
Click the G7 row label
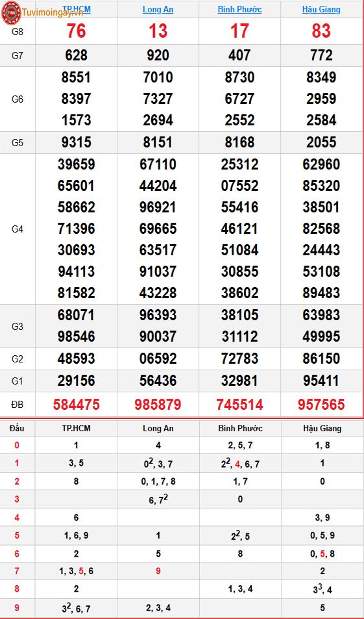[x=18, y=56]
